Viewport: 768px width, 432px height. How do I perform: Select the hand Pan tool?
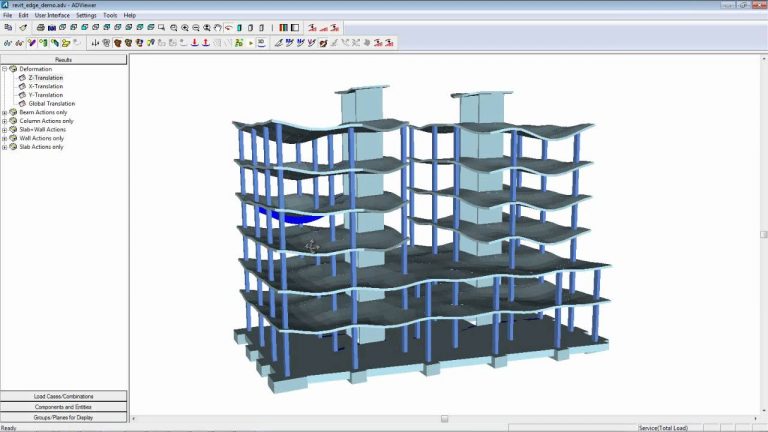pos(217,28)
